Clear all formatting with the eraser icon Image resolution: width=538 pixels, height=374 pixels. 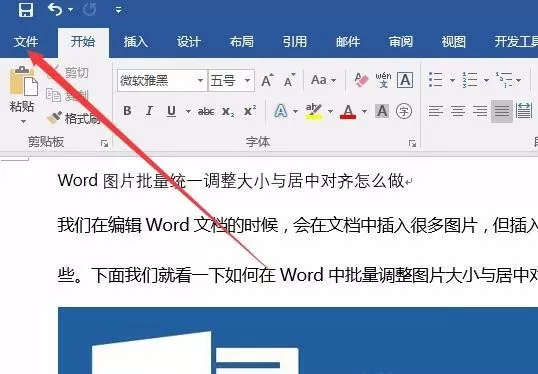coord(361,80)
